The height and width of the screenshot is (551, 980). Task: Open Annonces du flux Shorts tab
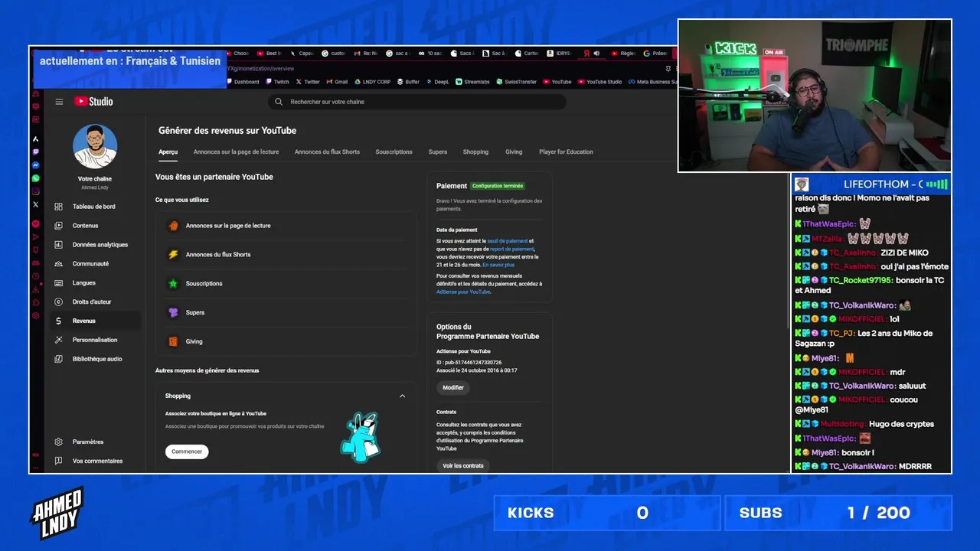point(327,152)
